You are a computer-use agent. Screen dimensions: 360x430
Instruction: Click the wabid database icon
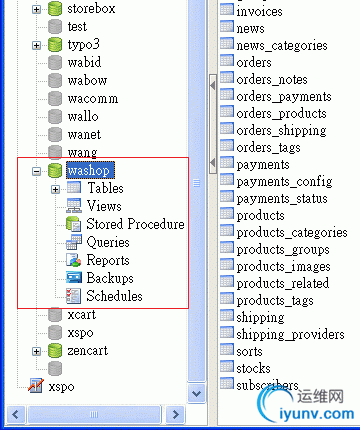coord(55,63)
